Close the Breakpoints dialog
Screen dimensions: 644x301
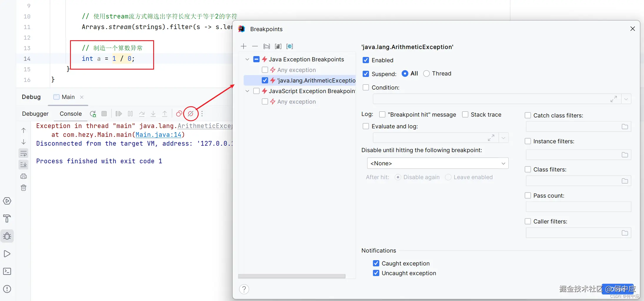point(633,29)
